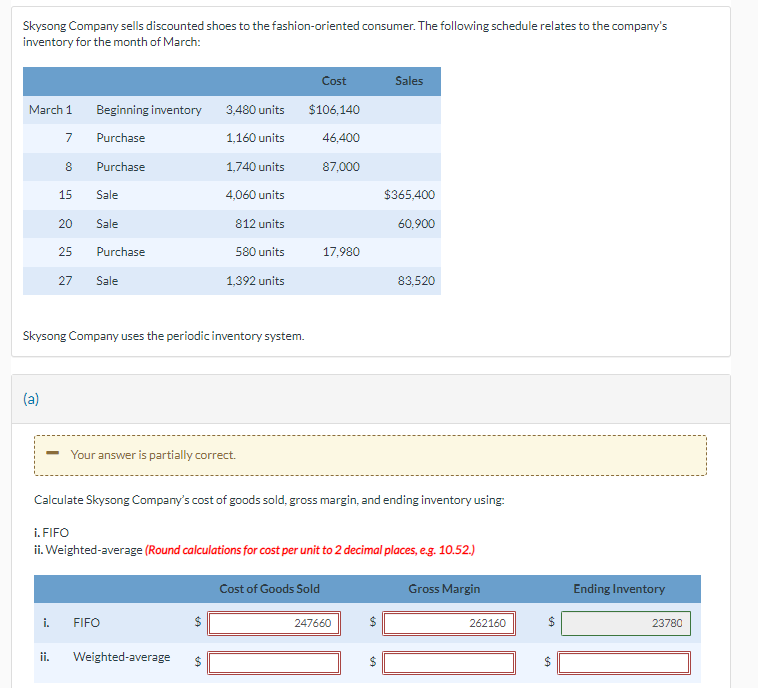This screenshot has height=688, width=758.
Task: Click the 17,980 cost value
Action: pyautogui.click(x=341, y=252)
